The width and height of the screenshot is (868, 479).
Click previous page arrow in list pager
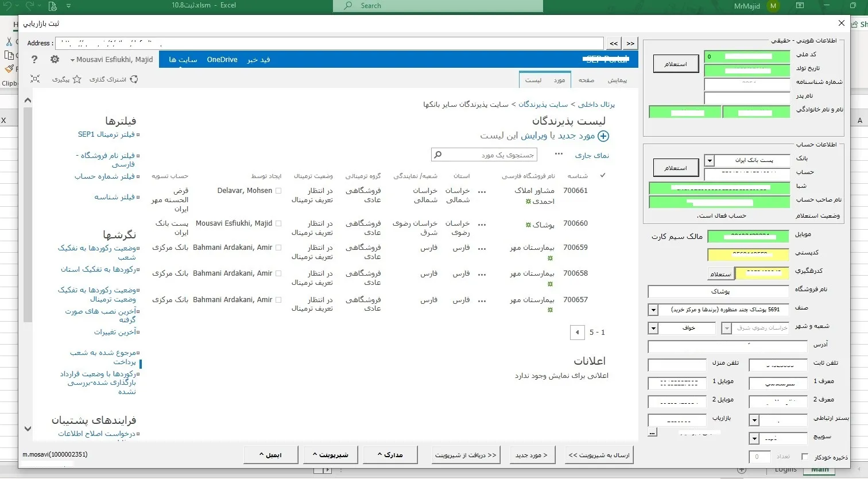(x=577, y=333)
